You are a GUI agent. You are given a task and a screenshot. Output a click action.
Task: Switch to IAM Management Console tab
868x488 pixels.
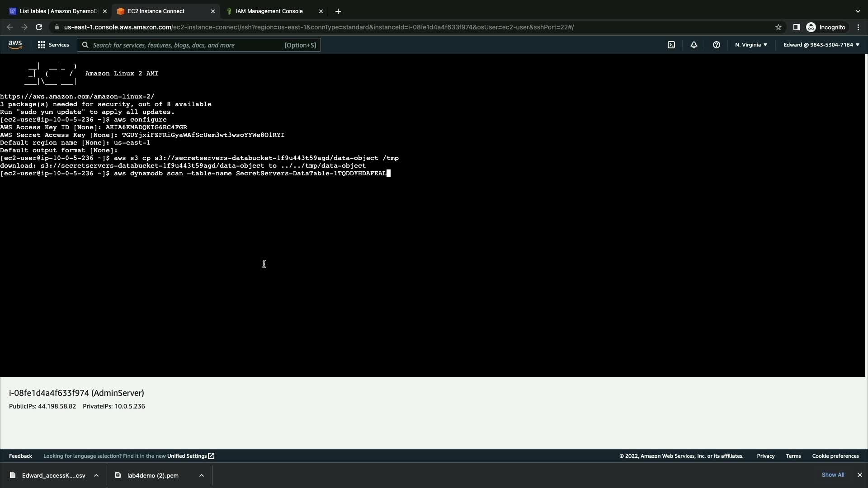269,11
